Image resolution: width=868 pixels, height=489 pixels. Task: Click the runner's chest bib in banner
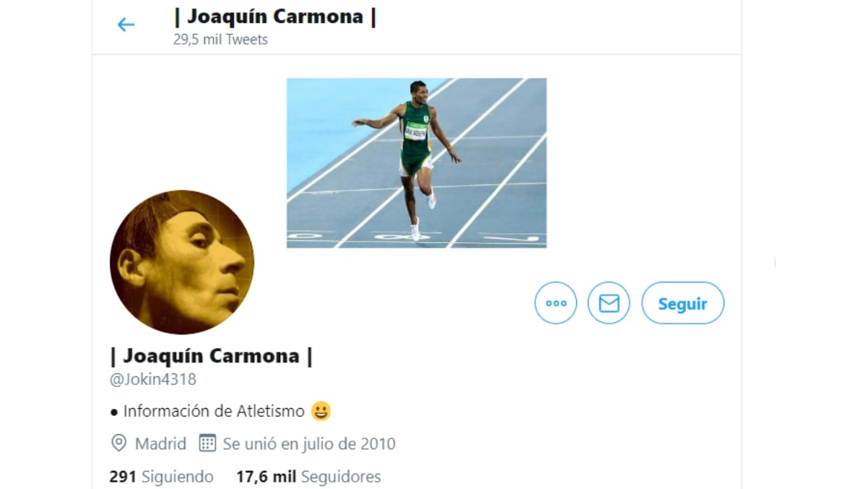point(416,131)
